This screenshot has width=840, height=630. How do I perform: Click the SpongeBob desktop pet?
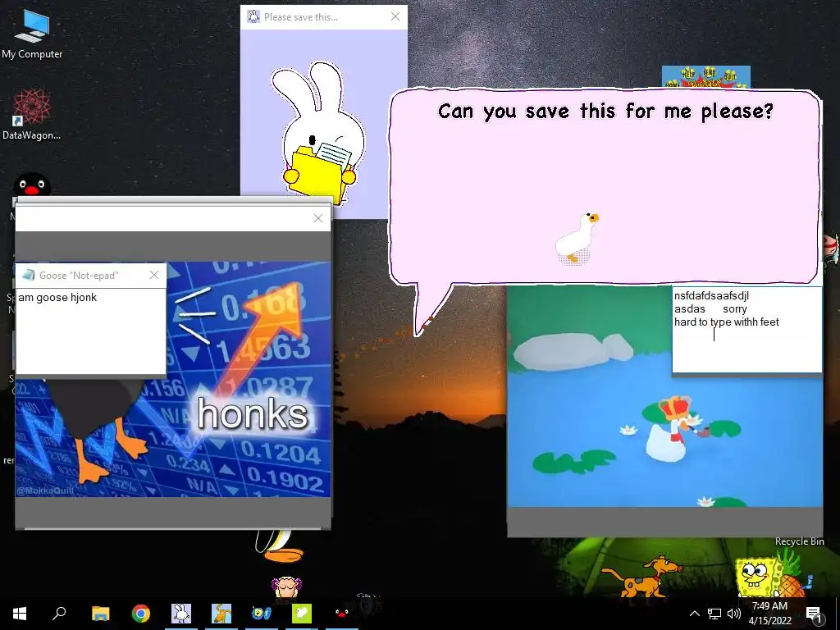coord(756,577)
